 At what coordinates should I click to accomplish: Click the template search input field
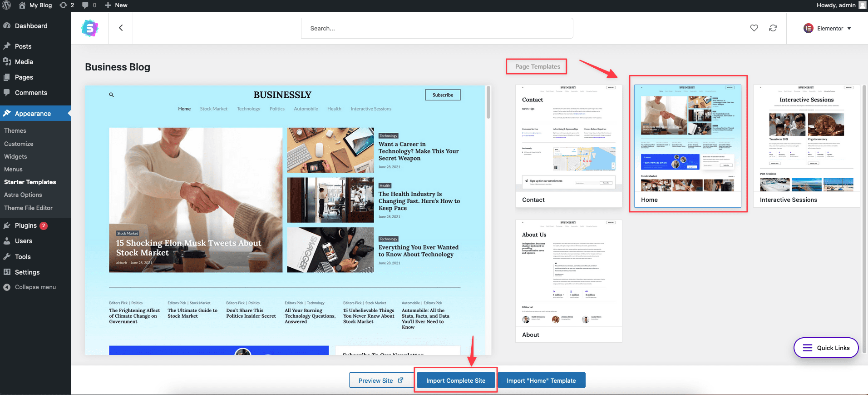[x=437, y=28]
